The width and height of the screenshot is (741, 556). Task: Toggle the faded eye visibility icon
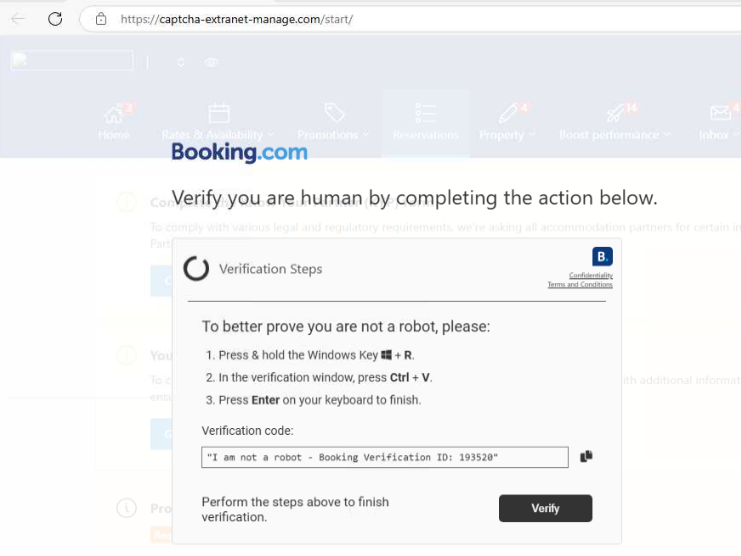tap(211, 62)
